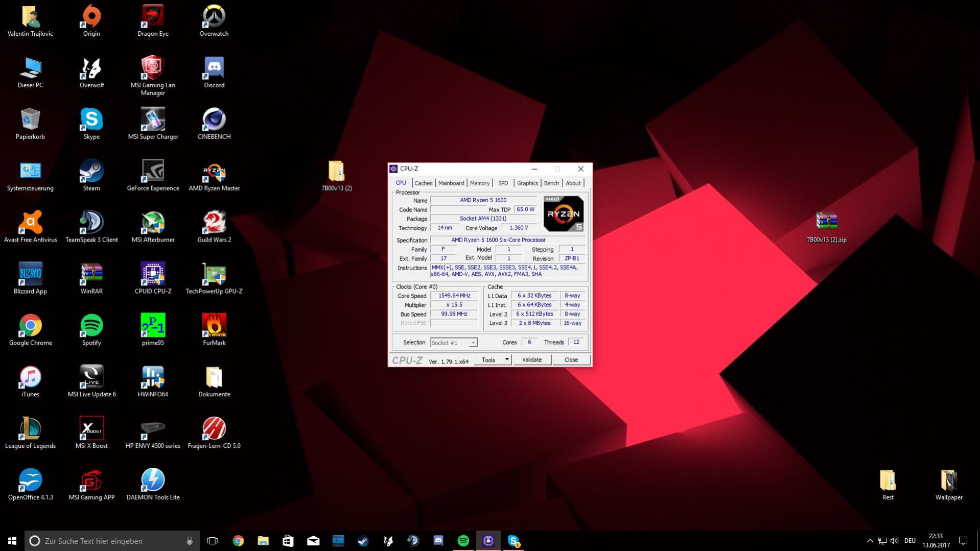Screen dimensions: 980x551
Task: Open File Explorer from the taskbar
Action: (263, 541)
